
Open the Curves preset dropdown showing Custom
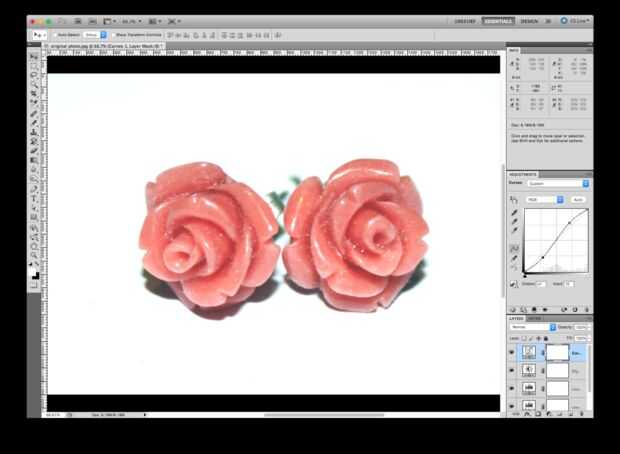tap(558, 183)
